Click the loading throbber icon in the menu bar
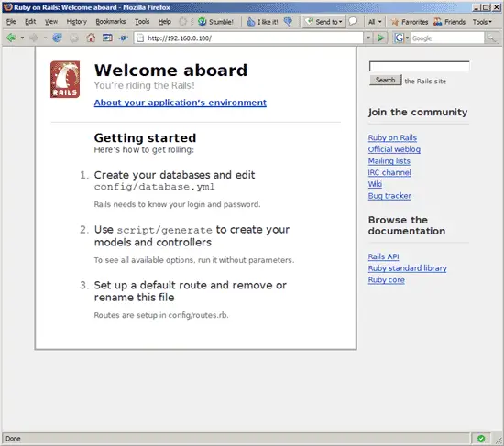The image size is (504, 446). tap(182, 22)
